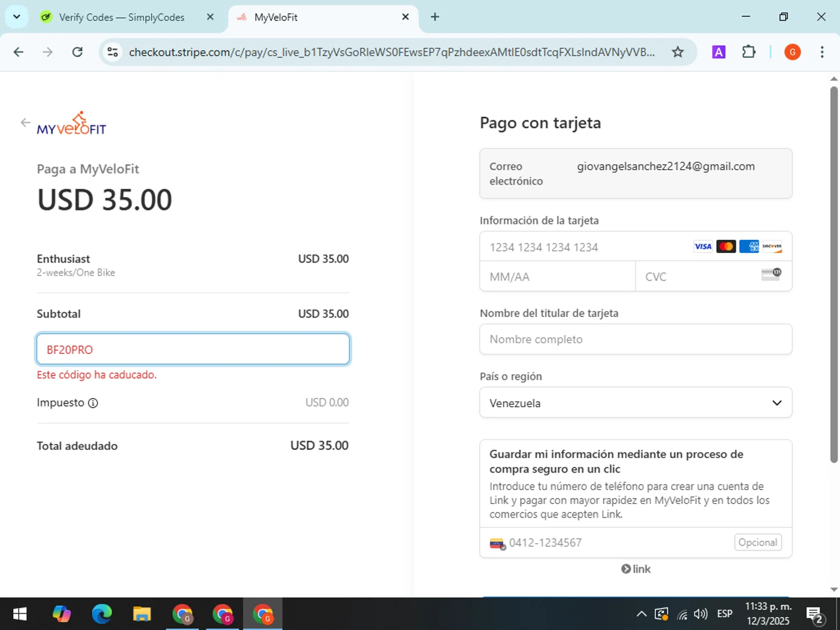Click the browser forward arrow
Viewport: 840px width, 630px height.
tap(48, 52)
